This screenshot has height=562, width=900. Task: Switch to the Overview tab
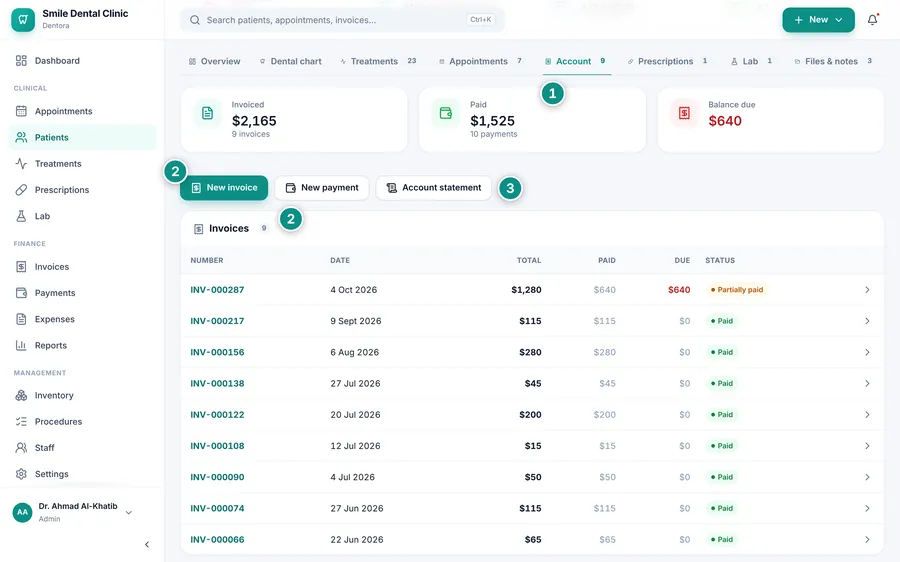pos(215,61)
